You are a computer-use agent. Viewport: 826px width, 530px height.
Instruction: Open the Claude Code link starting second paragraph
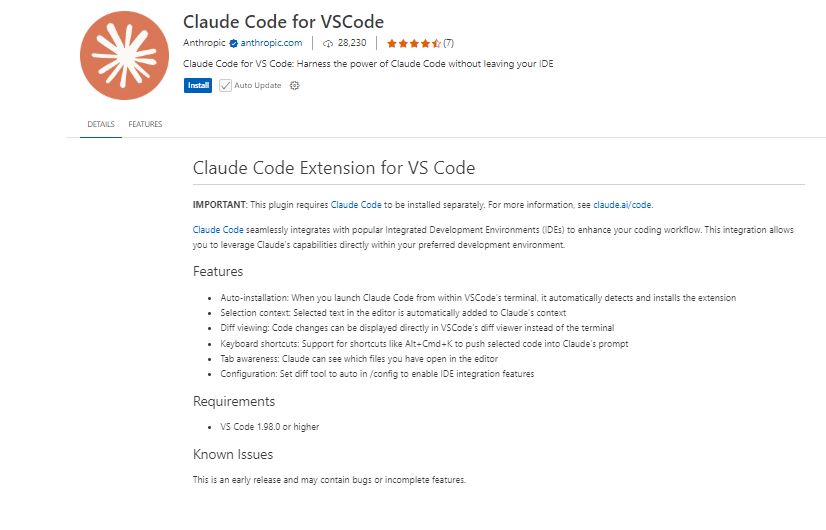tap(218, 230)
